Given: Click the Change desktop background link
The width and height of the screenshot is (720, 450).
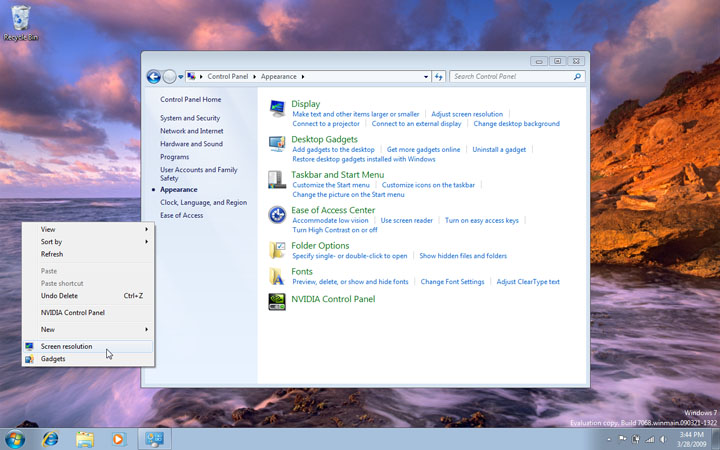Looking at the screenshot, I should coord(516,124).
